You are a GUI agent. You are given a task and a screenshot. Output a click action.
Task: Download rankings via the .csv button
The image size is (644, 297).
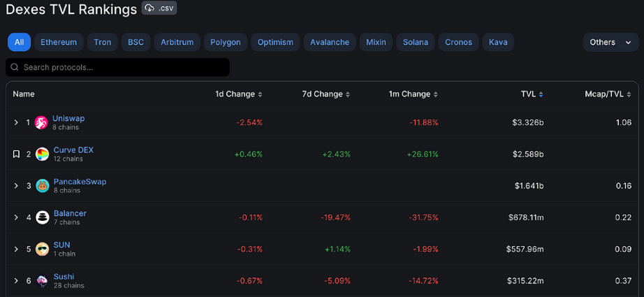(x=159, y=8)
